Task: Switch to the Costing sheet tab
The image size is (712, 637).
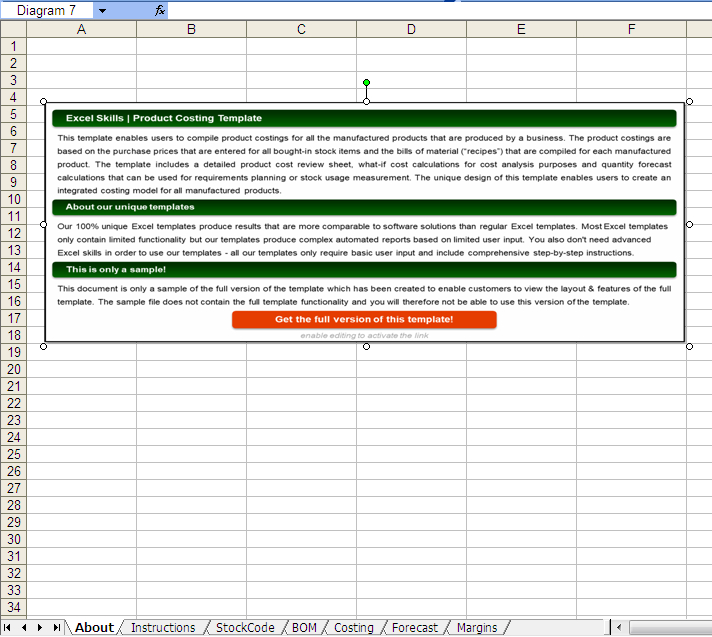Action: tap(354, 627)
